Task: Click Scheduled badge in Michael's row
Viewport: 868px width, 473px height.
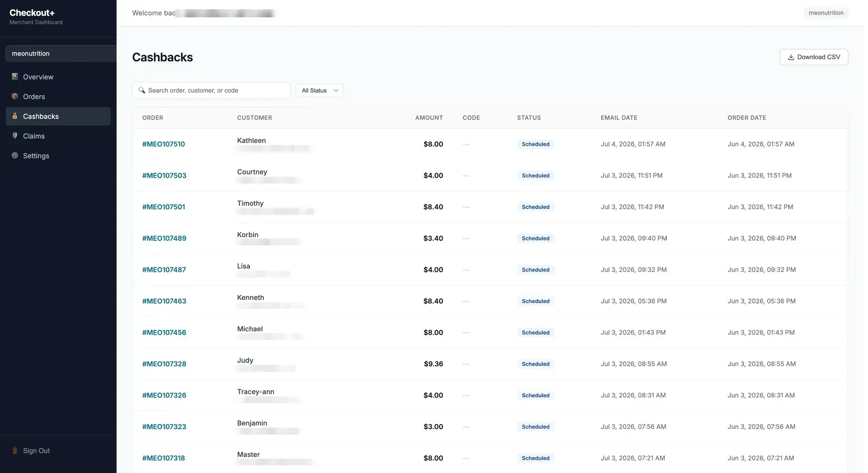Action: [536, 332]
